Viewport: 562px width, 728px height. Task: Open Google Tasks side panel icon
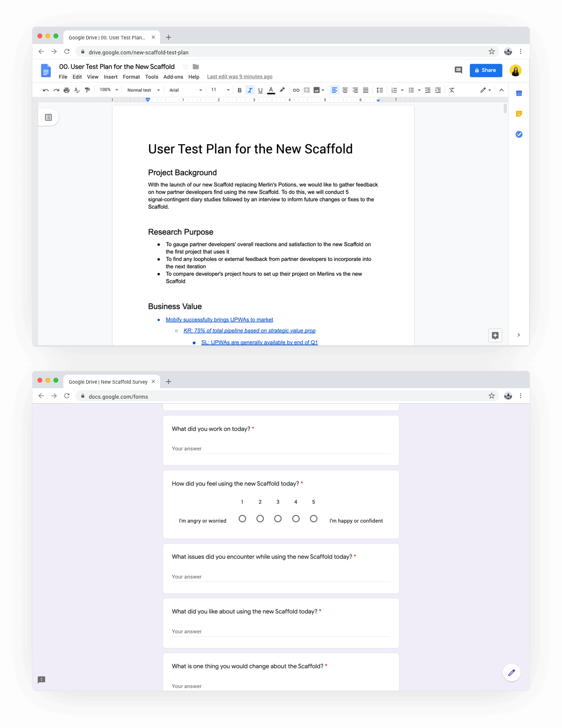click(x=519, y=134)
